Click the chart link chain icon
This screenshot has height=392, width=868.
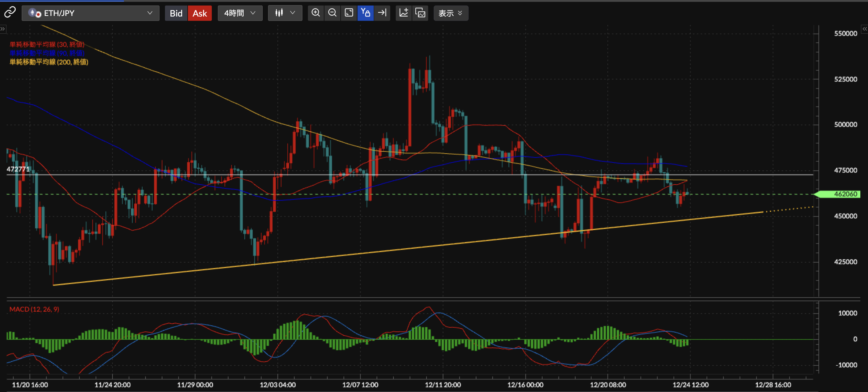(x=10, y=13)
